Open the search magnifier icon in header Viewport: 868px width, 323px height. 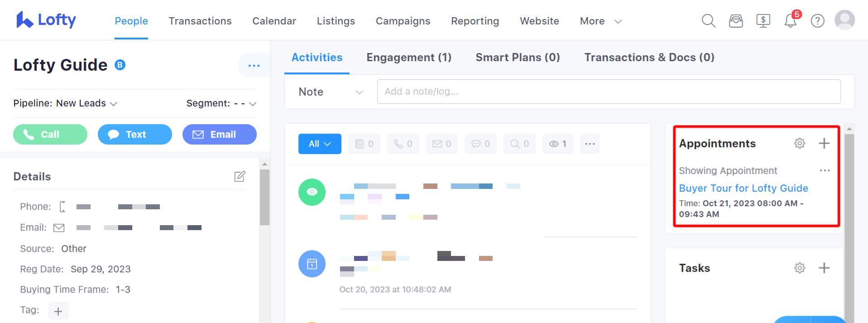point(708,21)
